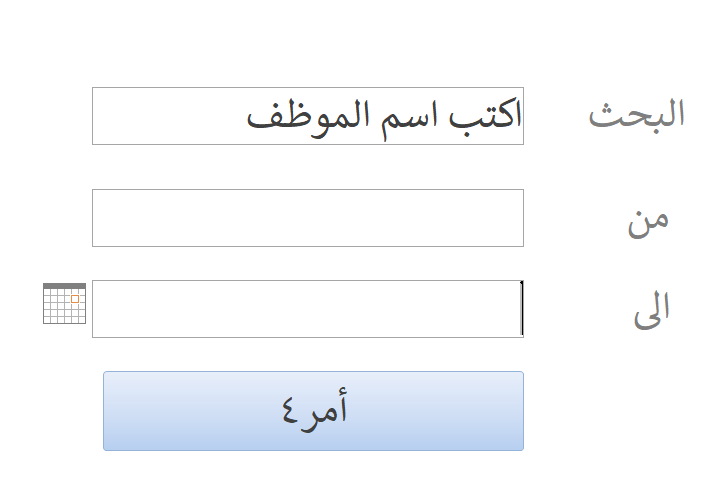Show date picker beside the الى field
The height and width of the screenshot is (502, 714).
pos(64,303)
